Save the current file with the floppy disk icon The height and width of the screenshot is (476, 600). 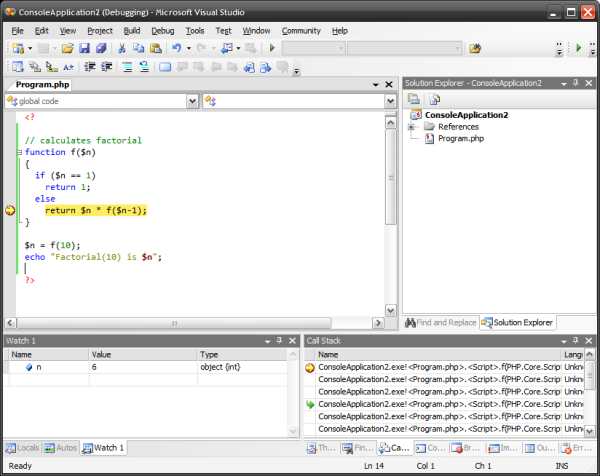pyautogui.click(x=84, y=48)
